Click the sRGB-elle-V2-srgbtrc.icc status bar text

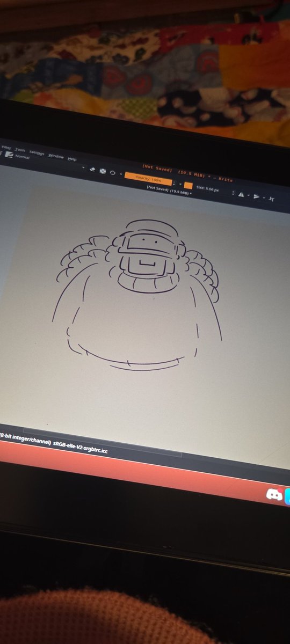coord(81,447)
